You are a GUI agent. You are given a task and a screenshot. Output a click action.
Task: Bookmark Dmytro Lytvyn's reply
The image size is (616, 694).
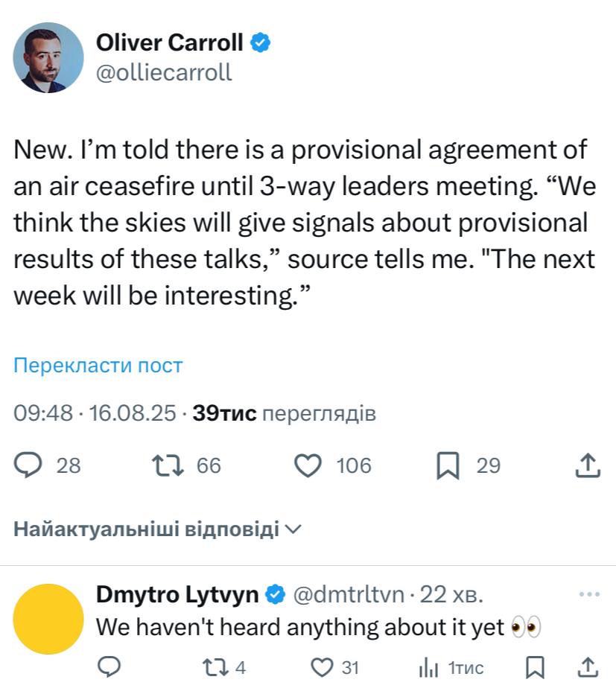[534, 667]
